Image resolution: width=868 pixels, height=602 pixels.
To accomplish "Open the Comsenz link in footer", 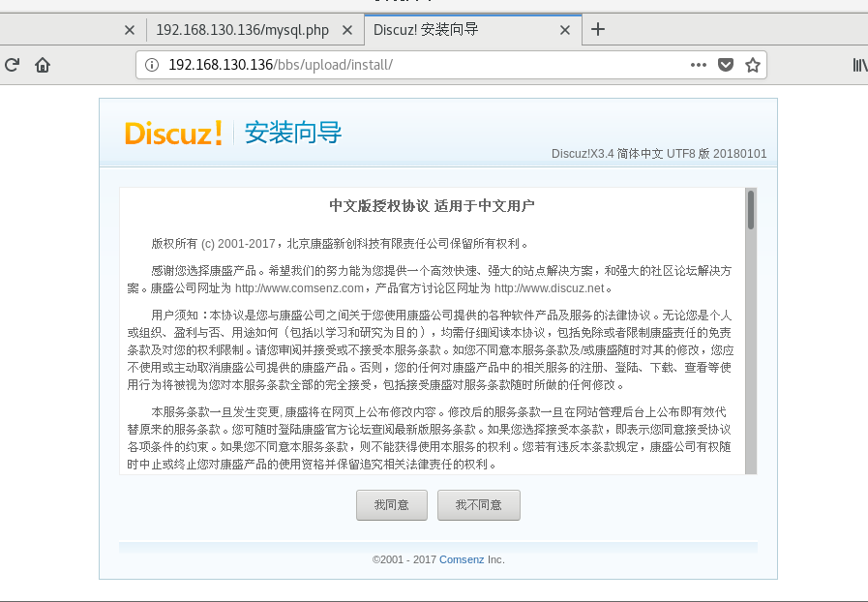I will 462,559.
